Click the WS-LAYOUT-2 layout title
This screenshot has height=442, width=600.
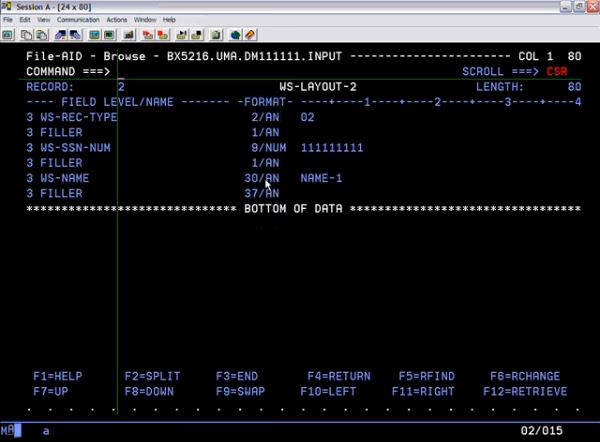coord(318,87)
